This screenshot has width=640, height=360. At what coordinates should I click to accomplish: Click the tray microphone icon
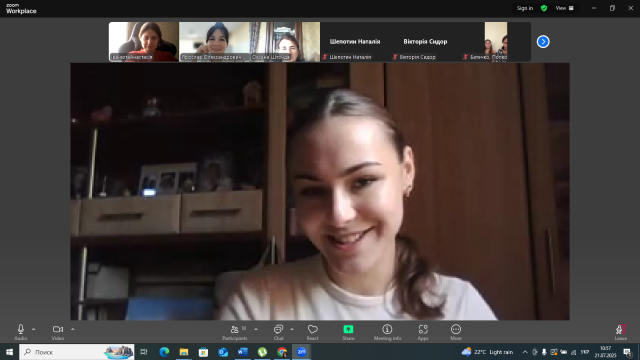[544, 352]
